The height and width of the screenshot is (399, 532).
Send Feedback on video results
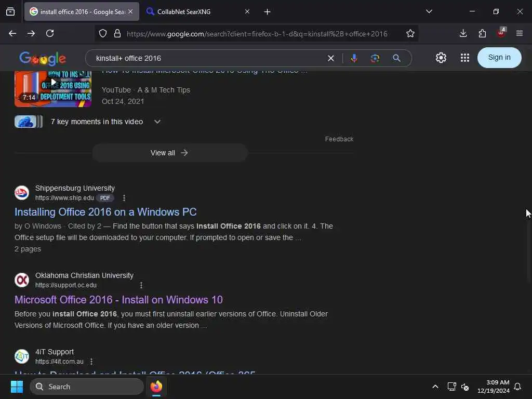click(x=339, y=139)
